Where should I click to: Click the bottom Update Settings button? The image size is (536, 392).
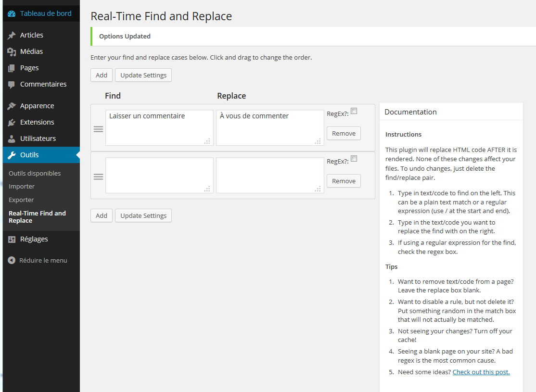[x=143, y=215]
